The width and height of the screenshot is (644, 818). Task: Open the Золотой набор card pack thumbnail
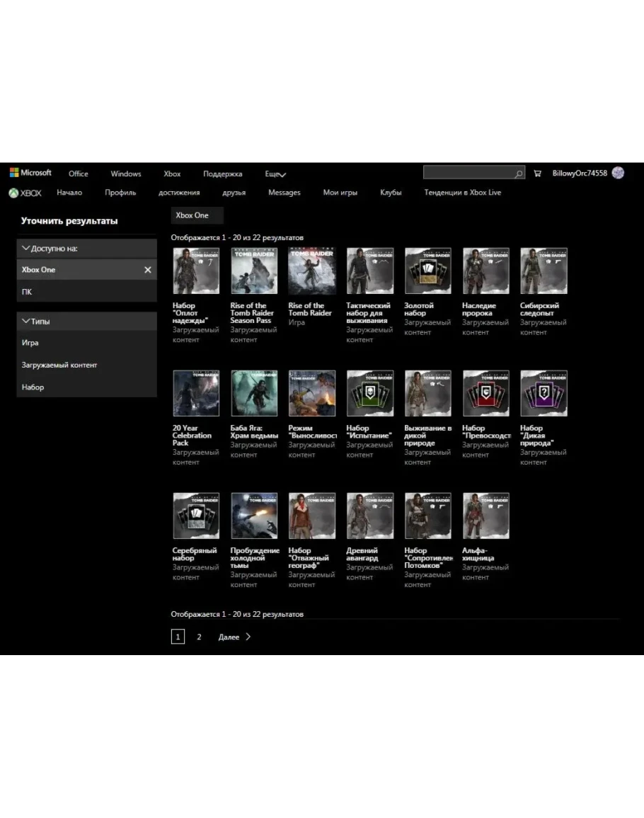click(x=427, y=271)
